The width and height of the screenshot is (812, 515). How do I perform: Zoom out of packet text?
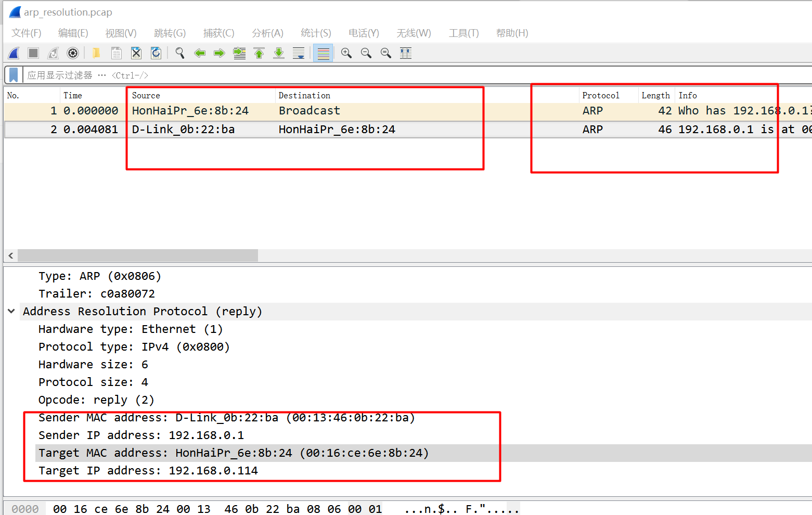[366, 53]
